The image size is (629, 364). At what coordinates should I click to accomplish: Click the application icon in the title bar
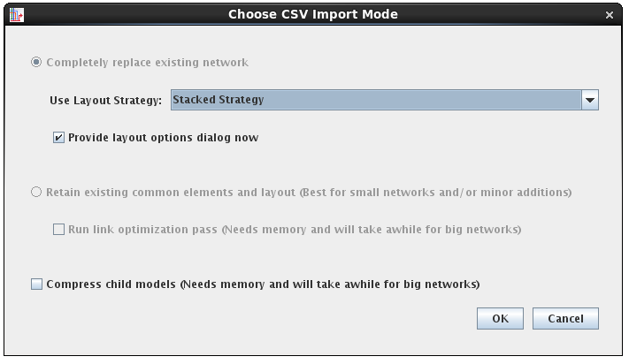click(16, 14)
